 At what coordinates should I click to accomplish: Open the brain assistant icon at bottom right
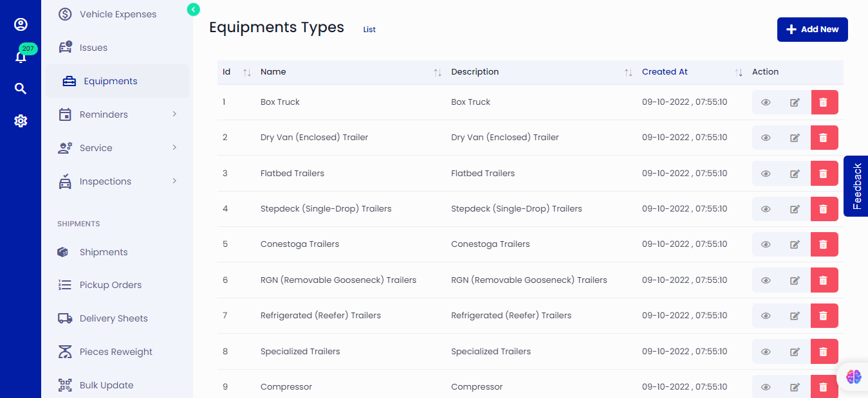pos(853,377)
